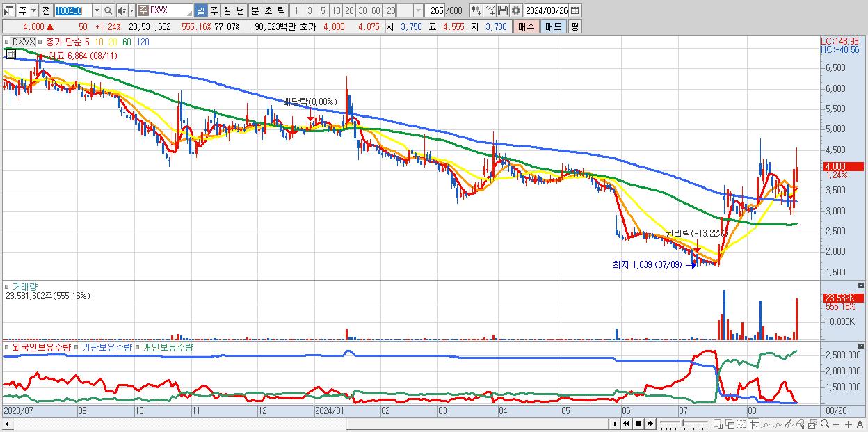868x432 pixels.
Task: Choose the 10 interval button
Action: click(336, 10)
